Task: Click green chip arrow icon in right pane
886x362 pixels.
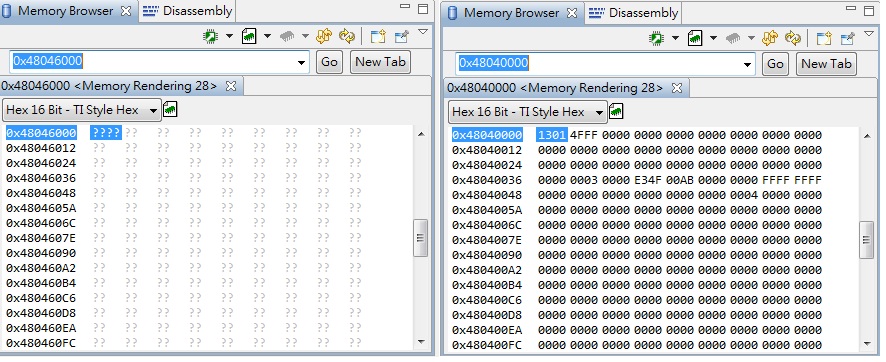Action: coord(657,38)
